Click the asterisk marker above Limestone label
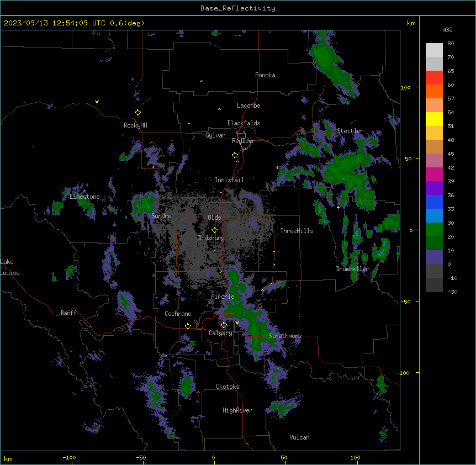Viewport: 476px width, 465px height. [x=84, y=191]
